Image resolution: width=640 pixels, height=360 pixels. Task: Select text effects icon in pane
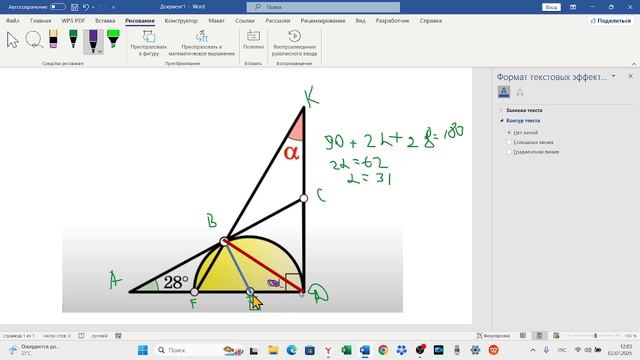[520, 92]
